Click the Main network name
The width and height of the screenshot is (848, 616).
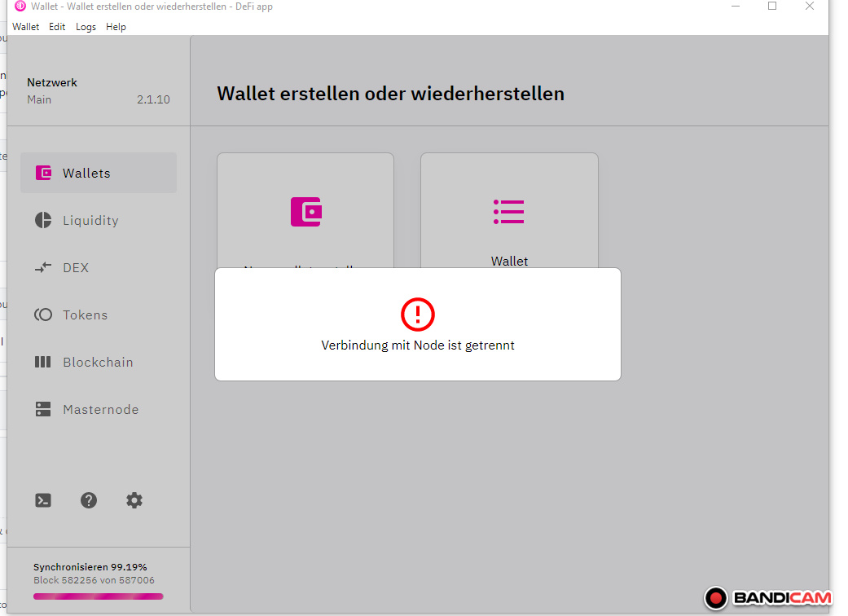point(39,99)
